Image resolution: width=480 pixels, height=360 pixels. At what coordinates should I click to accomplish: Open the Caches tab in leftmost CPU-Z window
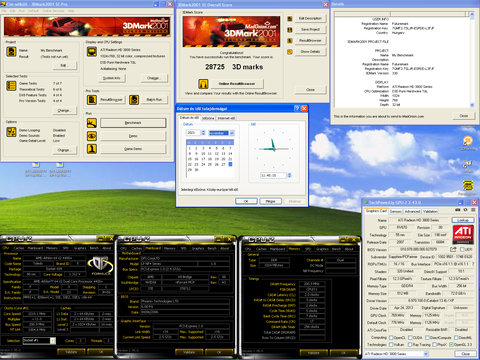[19, 248]
